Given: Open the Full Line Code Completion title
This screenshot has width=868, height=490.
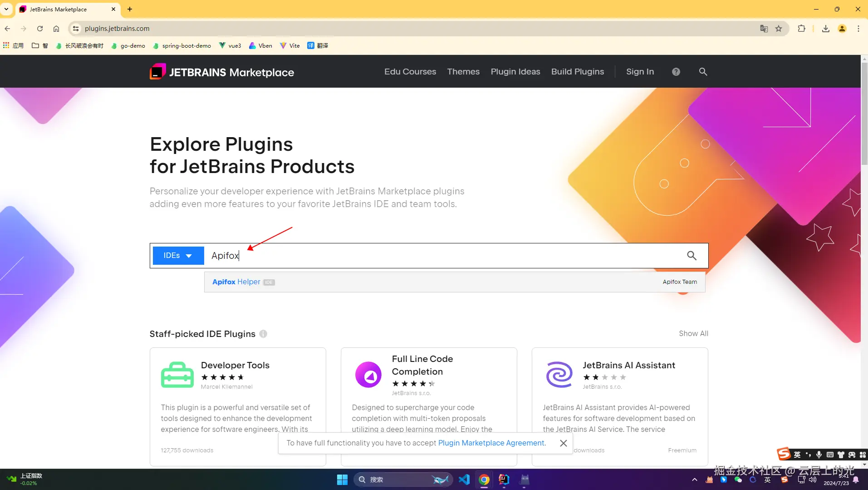Looking at the screenshot, I should pyautogui.click(x=422, y=365).
